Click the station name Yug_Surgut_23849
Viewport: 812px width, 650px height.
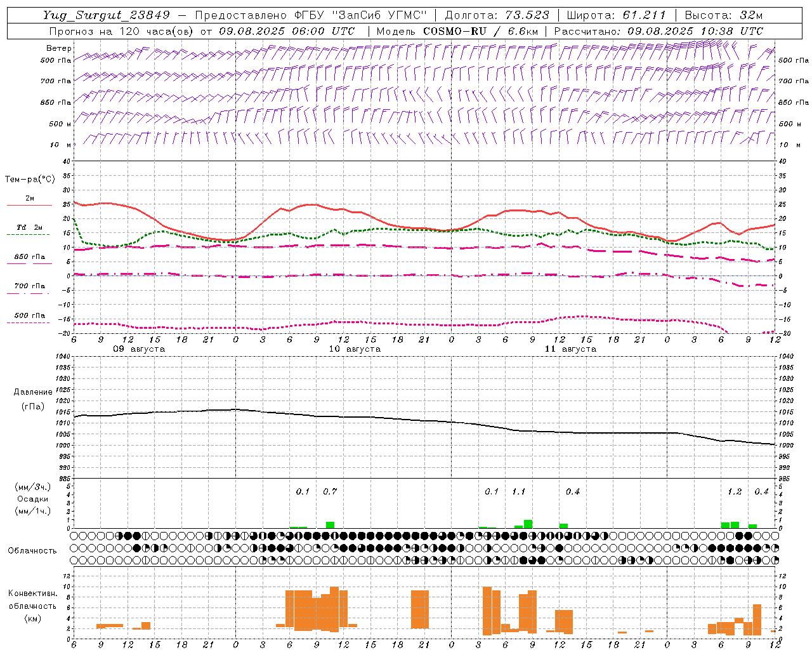107,15
